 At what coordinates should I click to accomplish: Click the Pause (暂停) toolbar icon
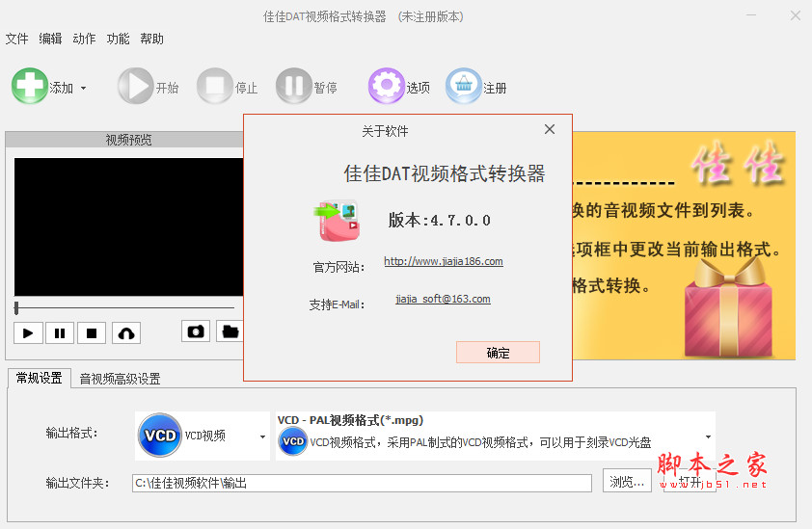point(293,86)
